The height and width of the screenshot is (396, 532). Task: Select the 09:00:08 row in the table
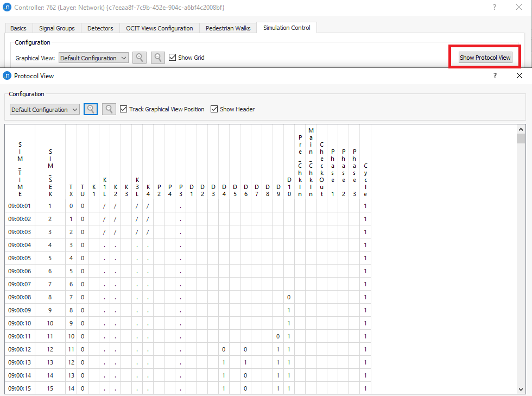point(20,297)
